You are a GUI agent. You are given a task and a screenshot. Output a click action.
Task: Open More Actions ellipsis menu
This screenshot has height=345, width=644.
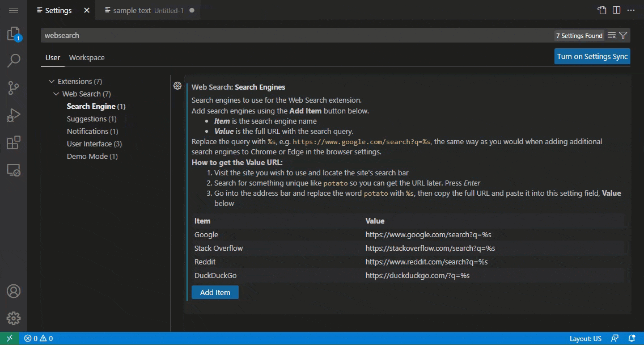pyautogui.click(x=631, y=10)
